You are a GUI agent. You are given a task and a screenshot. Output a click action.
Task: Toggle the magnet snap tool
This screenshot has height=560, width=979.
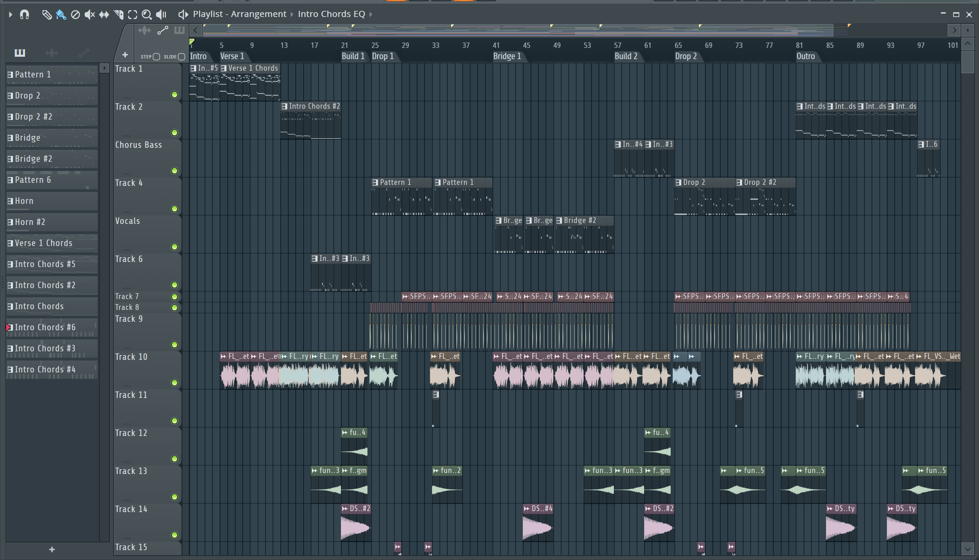[24, 15]
